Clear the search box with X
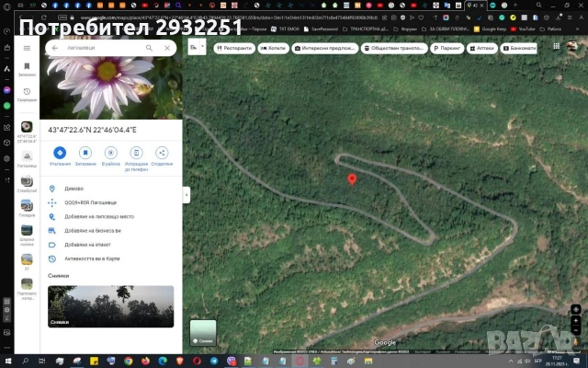 pyautogui.click(x=167, y=48)
